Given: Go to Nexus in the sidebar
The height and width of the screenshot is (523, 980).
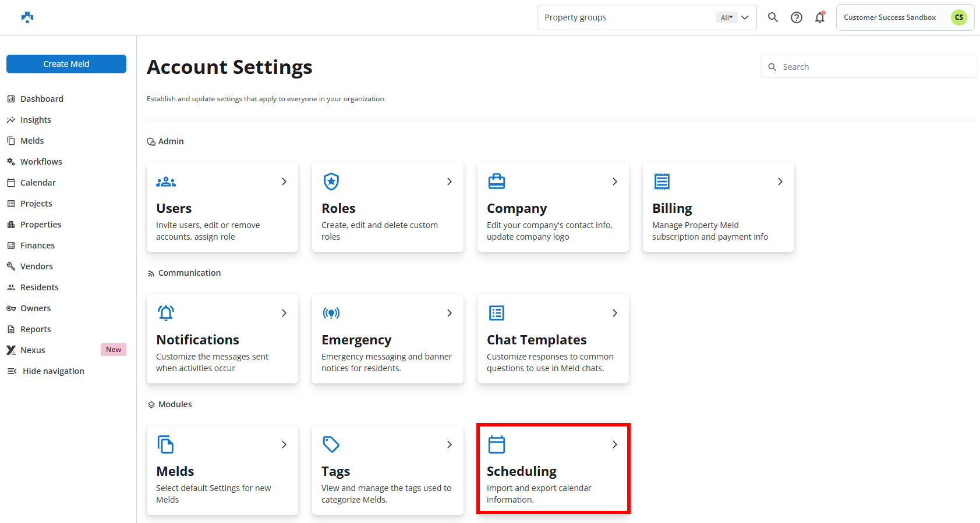Looking at the screenshot, I should (33, 350).
